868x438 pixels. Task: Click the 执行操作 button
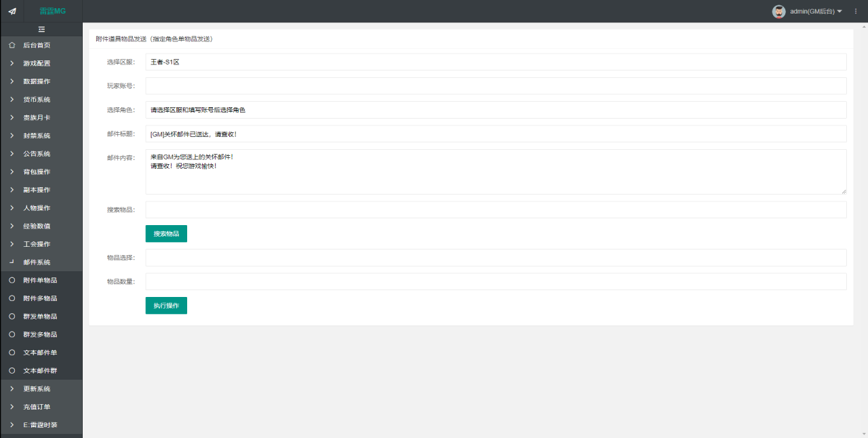pyautogui.click(x=166, y=306)
